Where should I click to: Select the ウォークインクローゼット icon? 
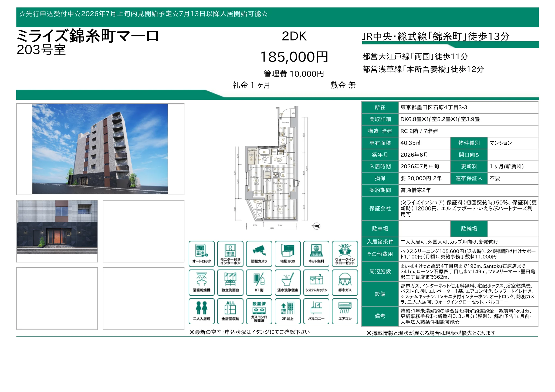[x=345, y=254]
